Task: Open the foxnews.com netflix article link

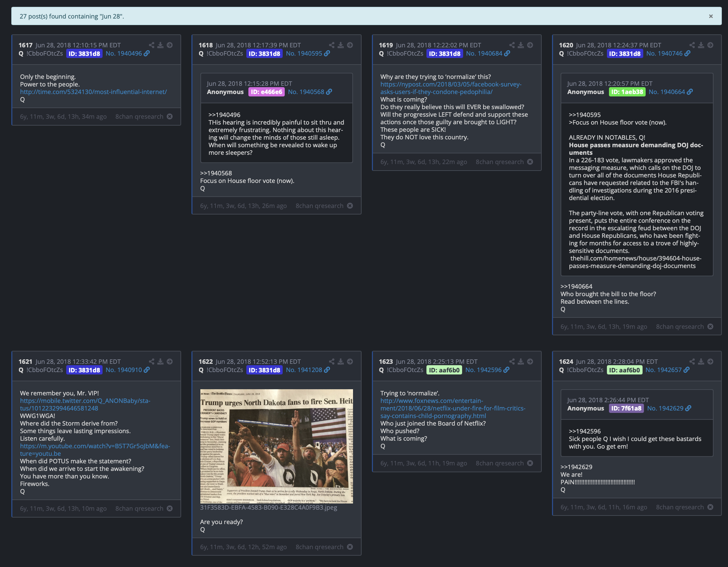Action: (453, 408)
